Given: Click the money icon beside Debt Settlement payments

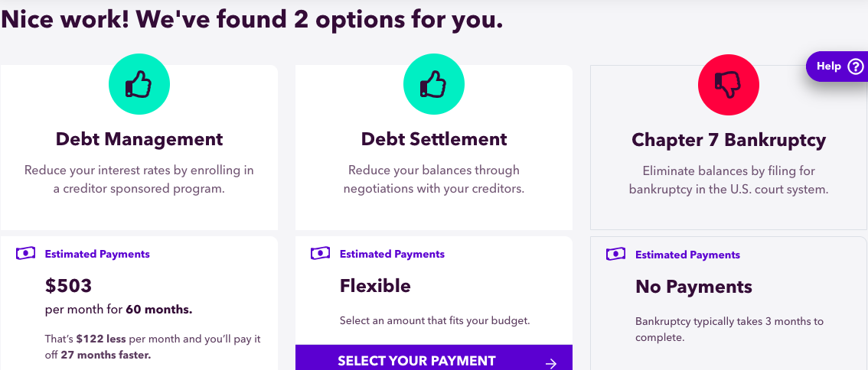Looking at the screenshot, I should click(321, 254).
